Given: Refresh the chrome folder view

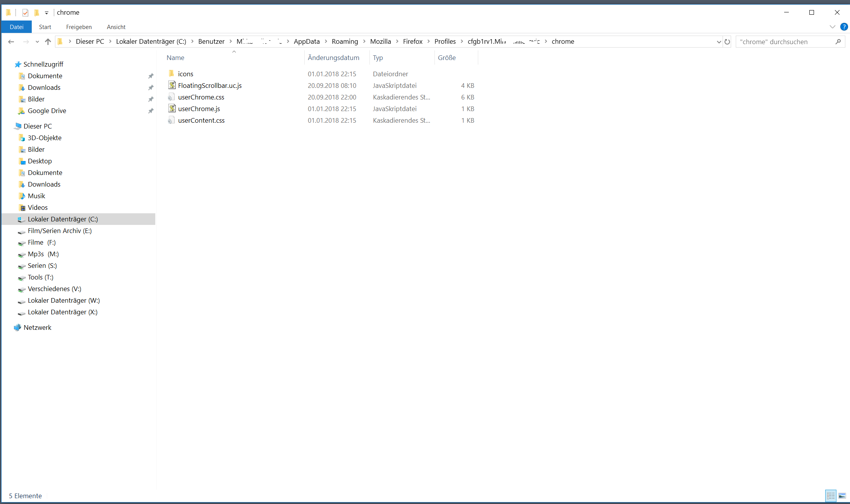Looking at the screenshot, I should click(x=727, y=42).
